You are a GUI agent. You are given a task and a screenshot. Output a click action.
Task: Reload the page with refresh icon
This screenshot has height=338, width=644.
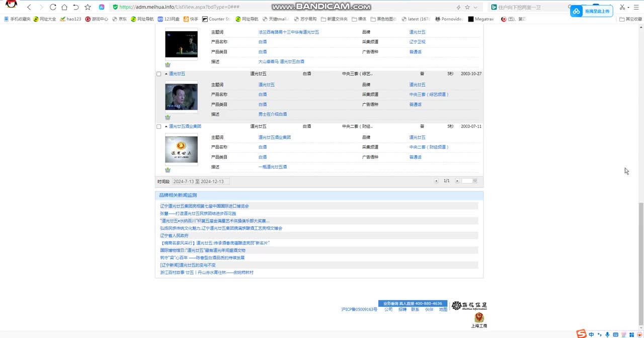(x=53, y=7)
